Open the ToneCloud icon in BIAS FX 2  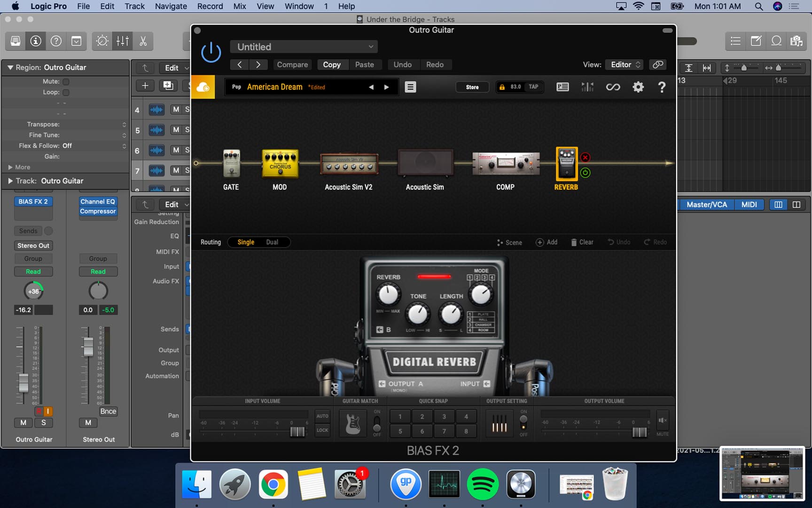(x=203, y=87)
